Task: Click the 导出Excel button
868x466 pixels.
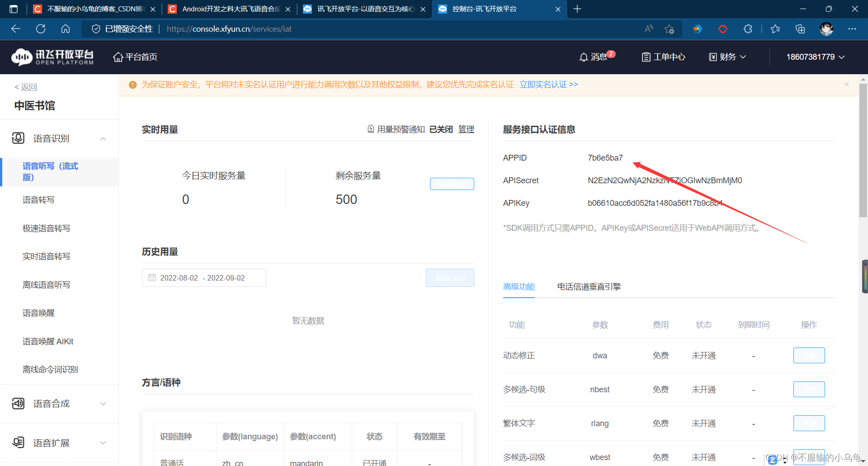Action: [x=450, y=278]
